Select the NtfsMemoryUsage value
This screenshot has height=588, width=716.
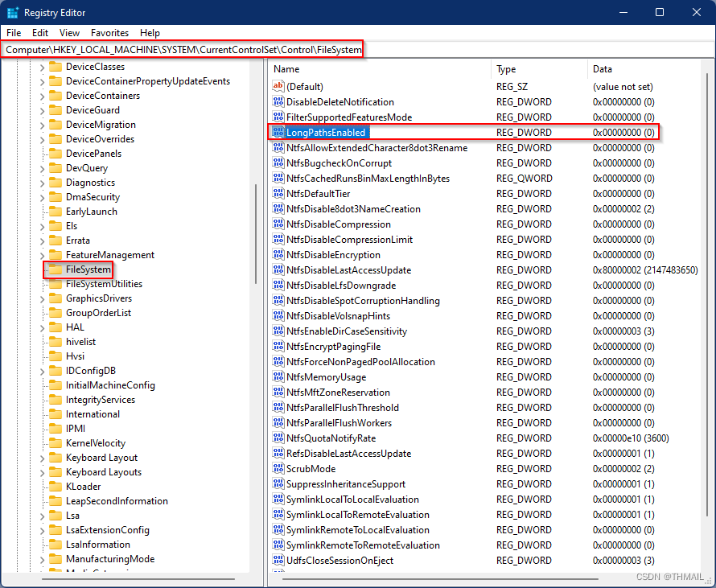[326, 377]
